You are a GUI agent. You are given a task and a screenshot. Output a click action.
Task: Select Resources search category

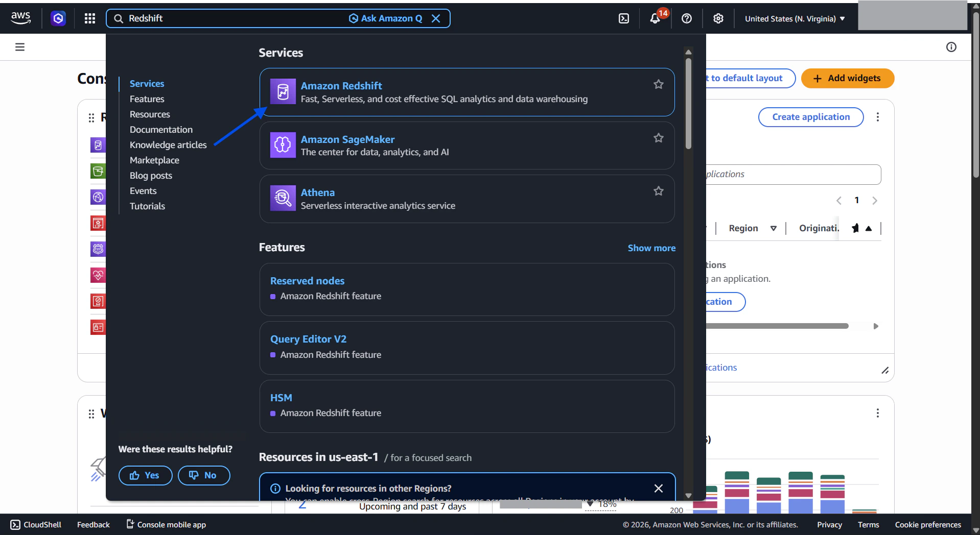click(150, 114)
